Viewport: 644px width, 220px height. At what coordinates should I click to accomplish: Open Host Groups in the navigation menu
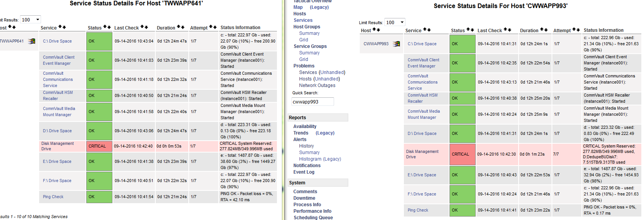(306, 27)
